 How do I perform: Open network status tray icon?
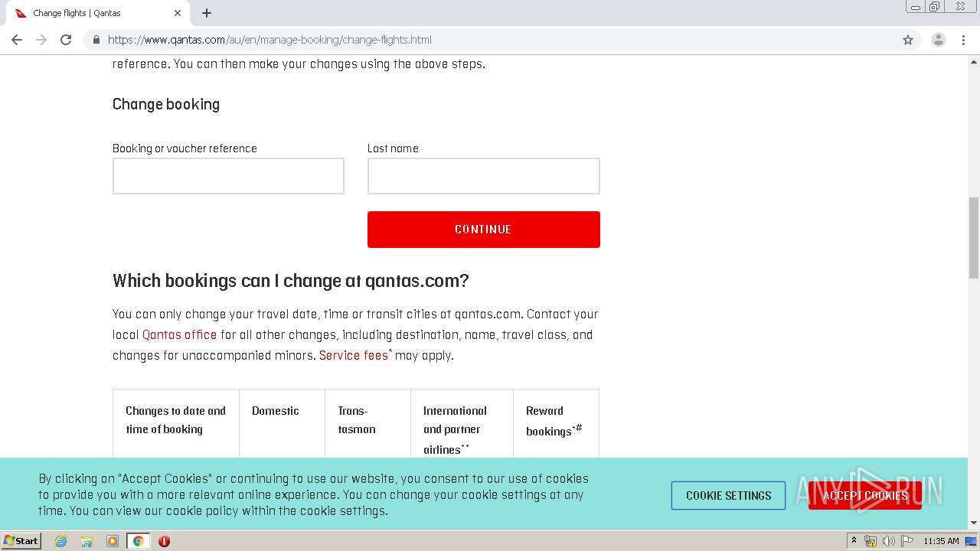[x=871, y=541]
